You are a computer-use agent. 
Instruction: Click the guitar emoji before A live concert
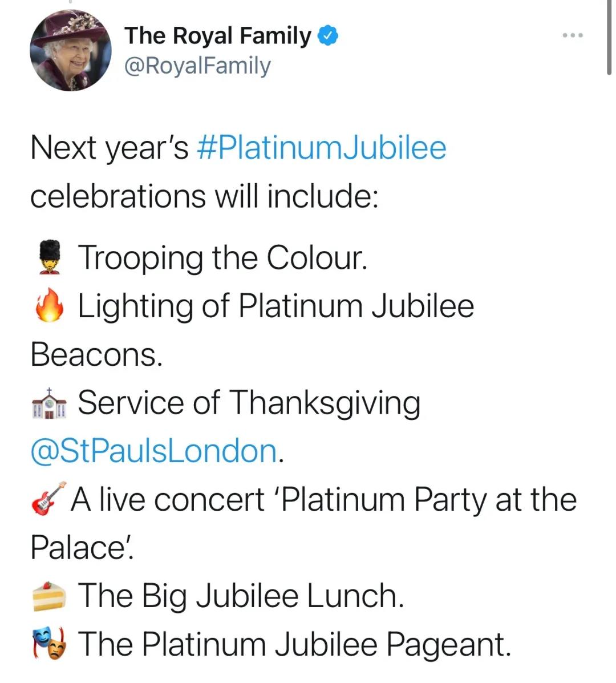click(48, 499)
